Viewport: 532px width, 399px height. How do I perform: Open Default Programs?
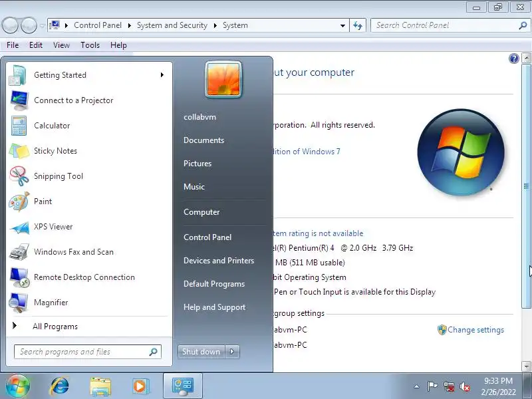pyautogui.click(x=214, y=284)
